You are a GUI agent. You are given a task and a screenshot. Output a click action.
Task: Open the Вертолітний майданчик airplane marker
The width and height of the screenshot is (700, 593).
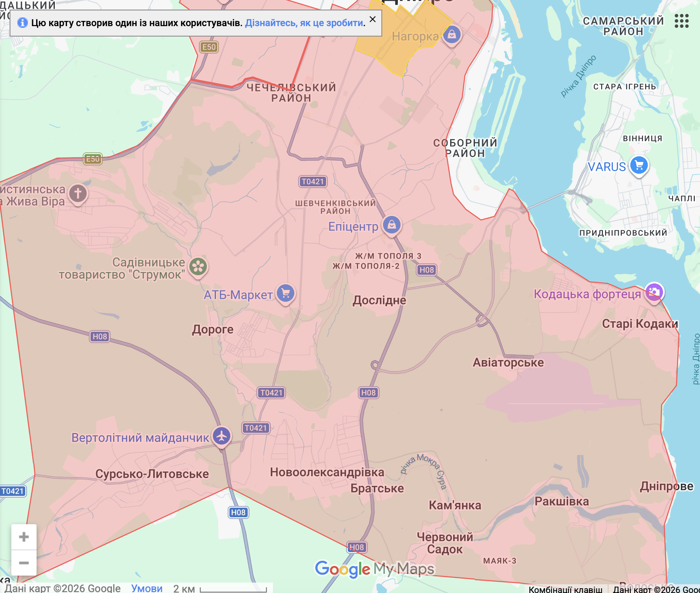click(x=222, y=435)
